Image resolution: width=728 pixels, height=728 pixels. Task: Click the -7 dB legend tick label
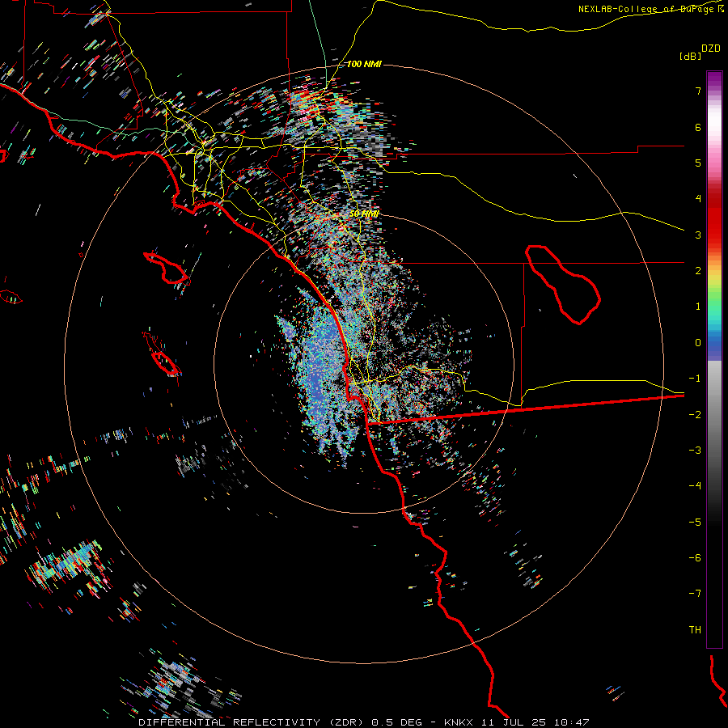(x=695, y=594)
